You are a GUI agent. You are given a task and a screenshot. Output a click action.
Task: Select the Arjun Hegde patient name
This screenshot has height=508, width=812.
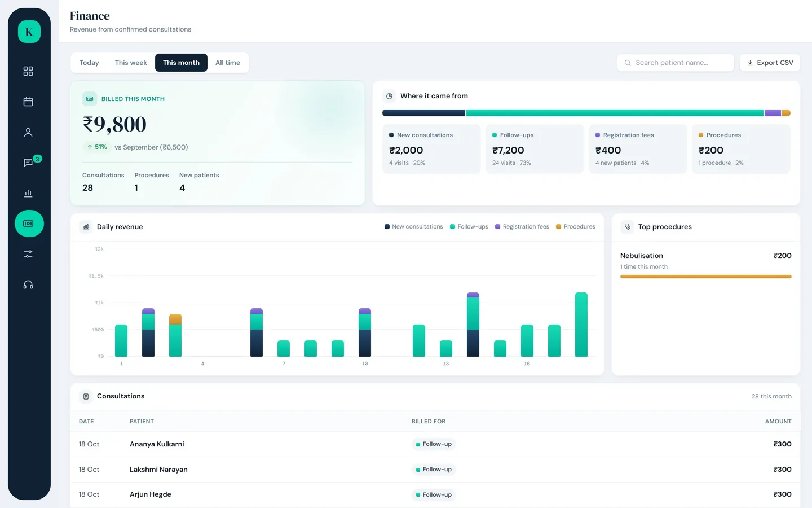151,494
